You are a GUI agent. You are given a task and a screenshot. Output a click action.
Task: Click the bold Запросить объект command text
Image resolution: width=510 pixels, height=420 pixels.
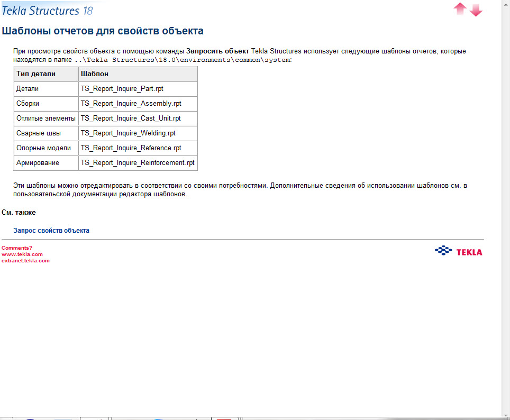[x=217, y=51]
